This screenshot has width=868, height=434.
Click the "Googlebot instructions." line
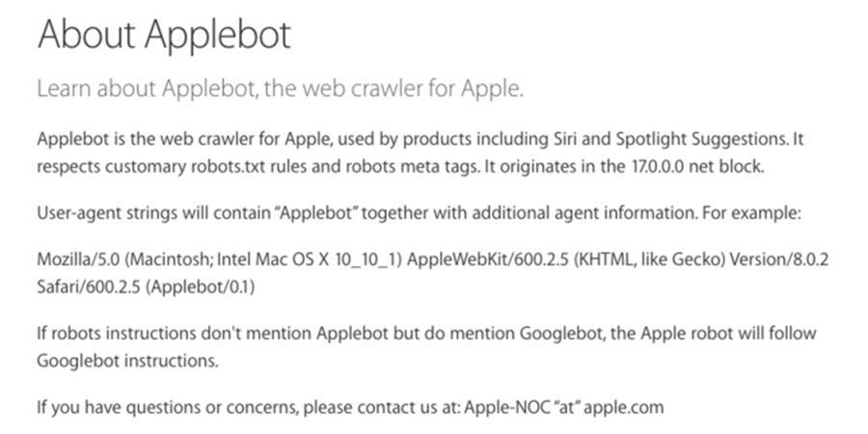click(x=127, y=360)
